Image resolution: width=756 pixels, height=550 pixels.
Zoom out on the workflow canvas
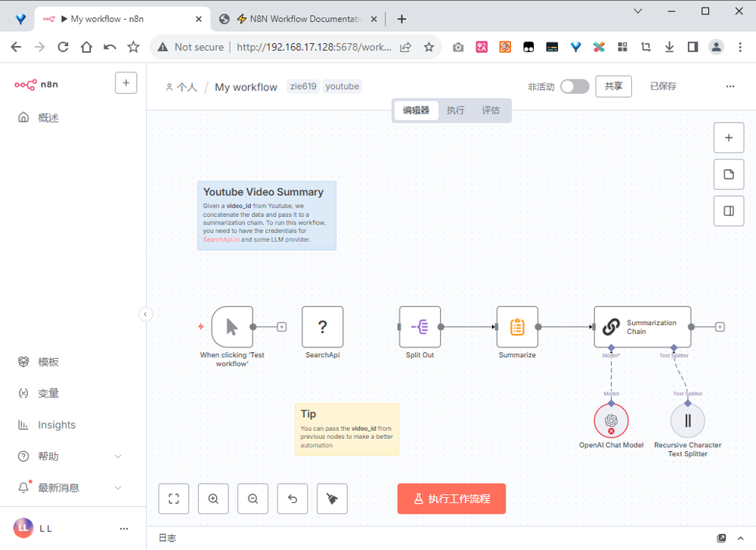pos(253,499)
